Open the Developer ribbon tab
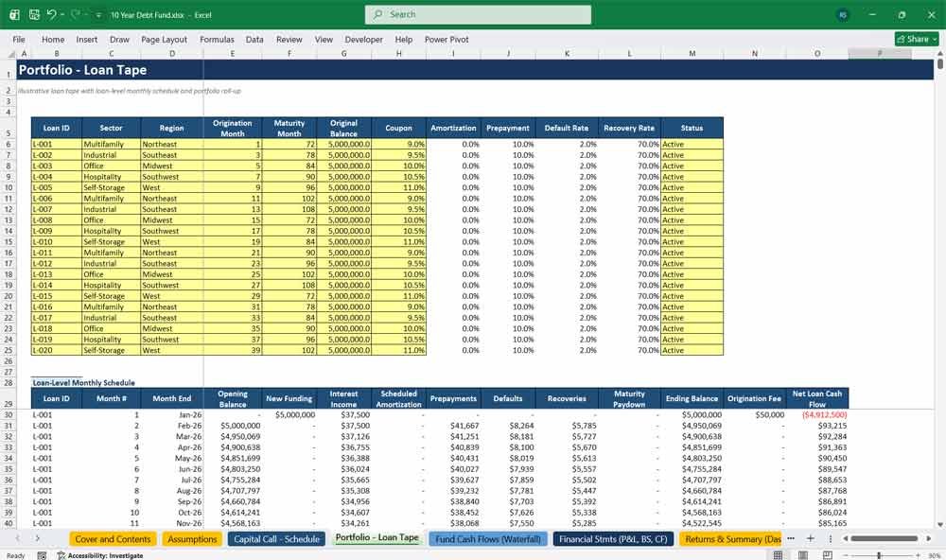This screenshot has height=560, width=946. click(x=364, y=39)
